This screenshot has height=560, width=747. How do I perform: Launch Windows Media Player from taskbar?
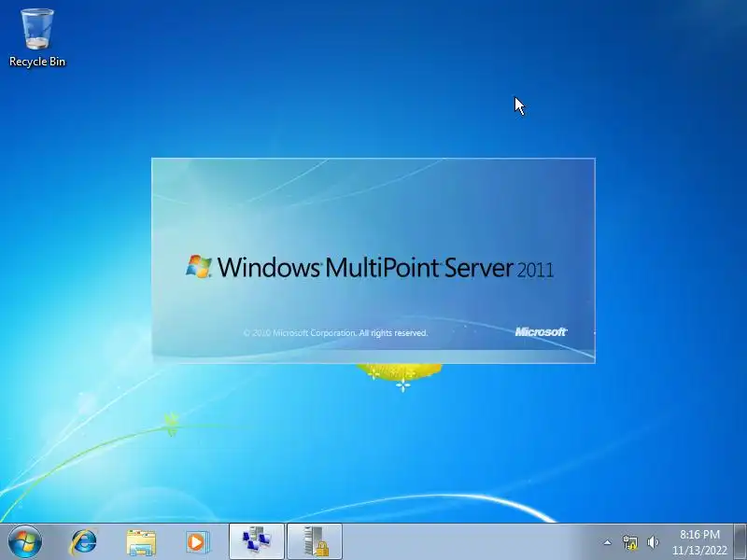tap(197, 542)
